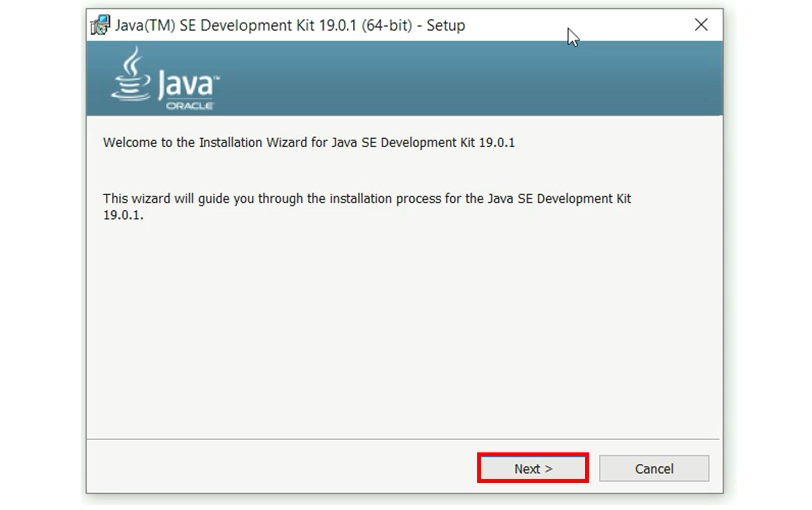Screen dimensions: 812x510
Task: Close the setup window with X
Action: (701, 25)
